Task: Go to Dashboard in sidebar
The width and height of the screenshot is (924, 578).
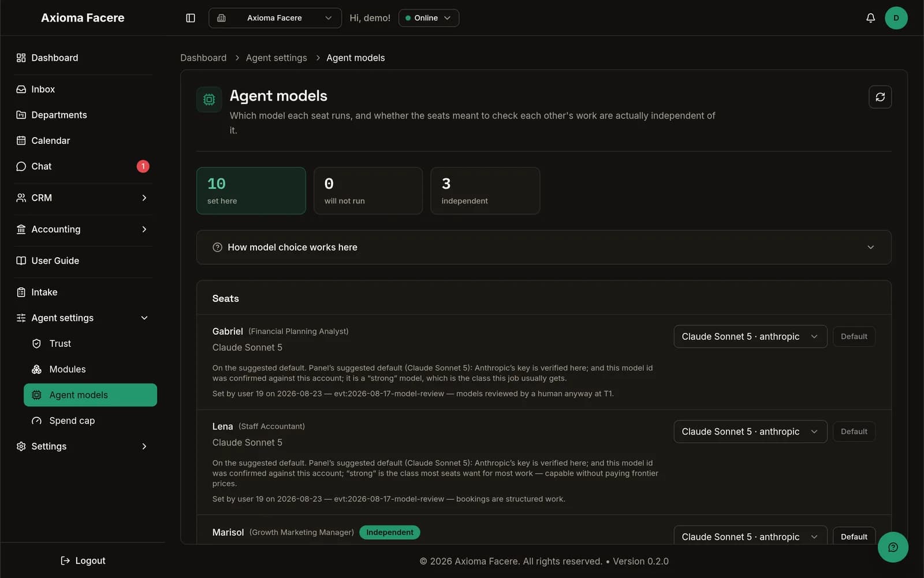Action: [x=84, y=58]
